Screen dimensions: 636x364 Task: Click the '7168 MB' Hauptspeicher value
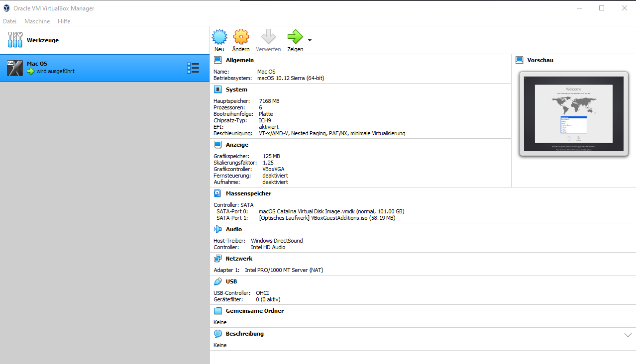pyautogui.click(x=269, y=101)
